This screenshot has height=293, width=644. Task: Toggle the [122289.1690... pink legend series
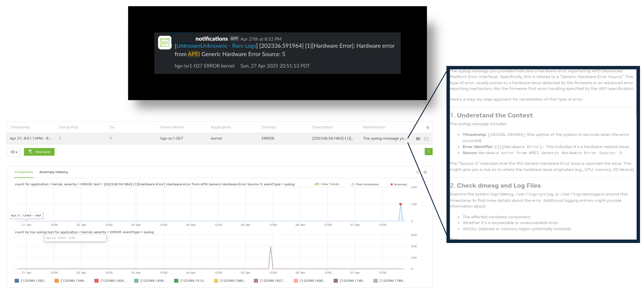click(309, 281)
